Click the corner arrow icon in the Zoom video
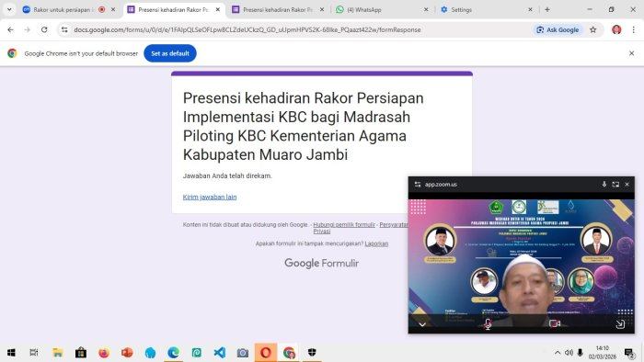 (x=620, y=324)
